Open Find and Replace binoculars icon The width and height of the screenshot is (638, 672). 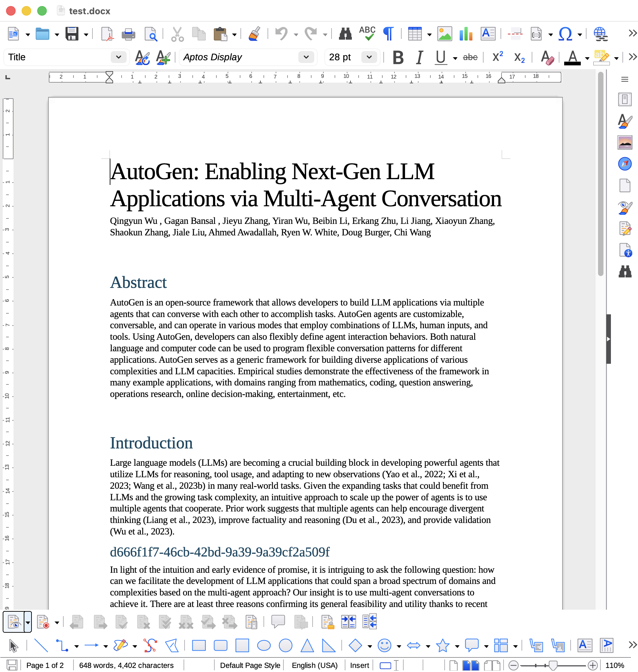[x=345, y=34]
